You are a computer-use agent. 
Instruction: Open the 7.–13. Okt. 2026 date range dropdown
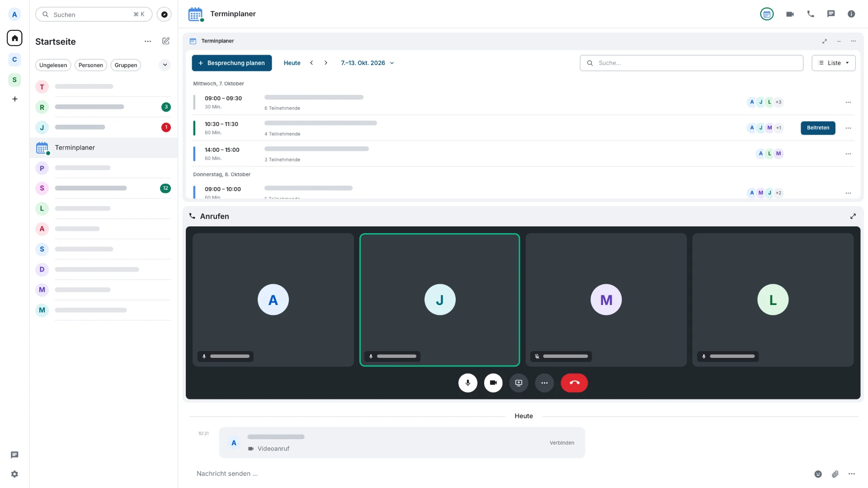[367, 63]
